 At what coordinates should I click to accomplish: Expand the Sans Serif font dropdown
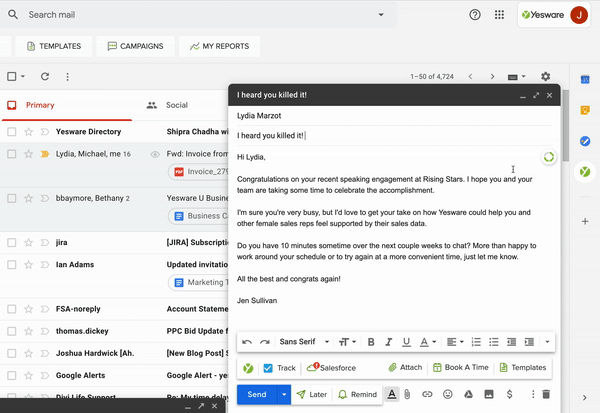(x=304, y=342)
